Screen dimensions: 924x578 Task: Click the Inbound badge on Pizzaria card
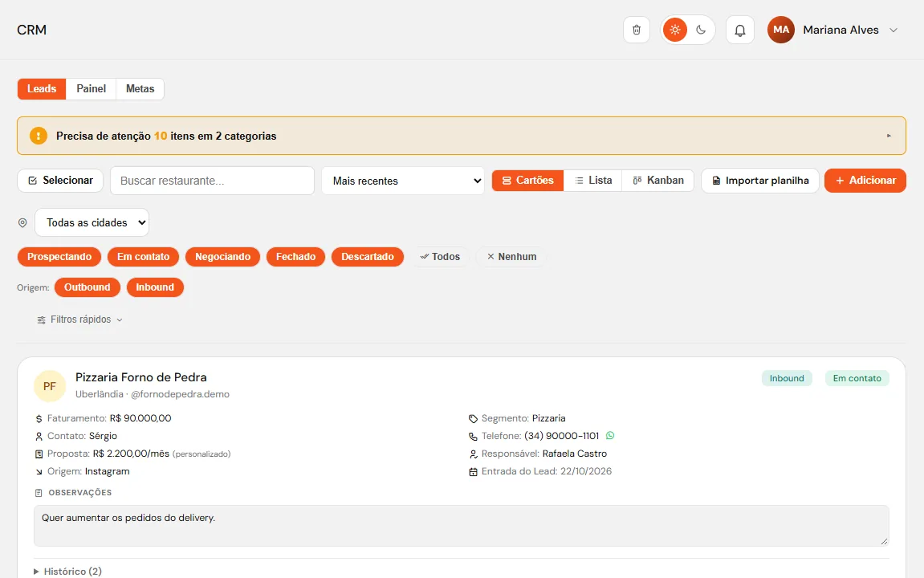click(x=787, y=378)
